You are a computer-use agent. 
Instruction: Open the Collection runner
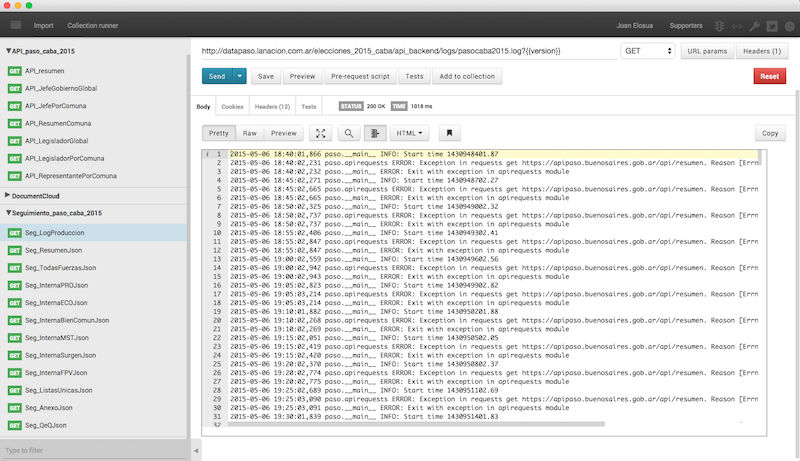(x=92, y=25)
